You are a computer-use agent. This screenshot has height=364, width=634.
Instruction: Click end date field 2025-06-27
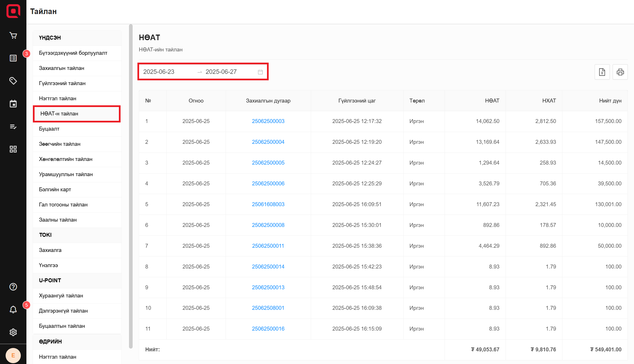click(221, 72)
